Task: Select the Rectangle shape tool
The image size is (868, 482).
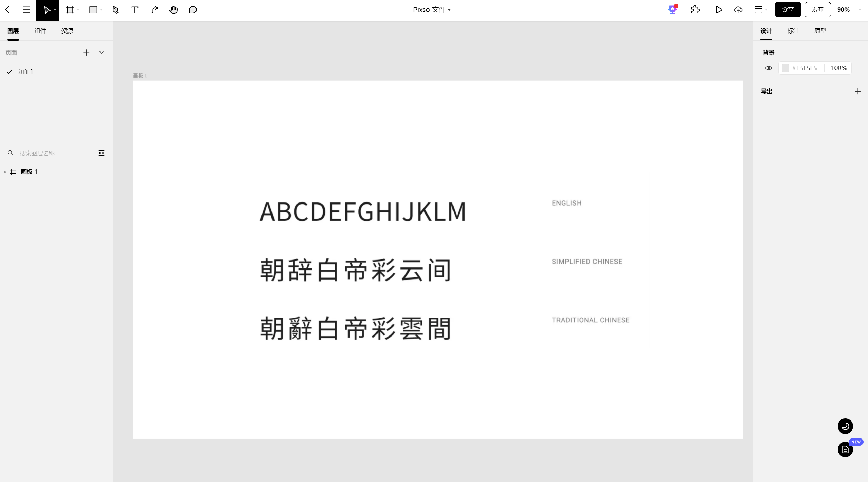Action: tap(93, 10)
